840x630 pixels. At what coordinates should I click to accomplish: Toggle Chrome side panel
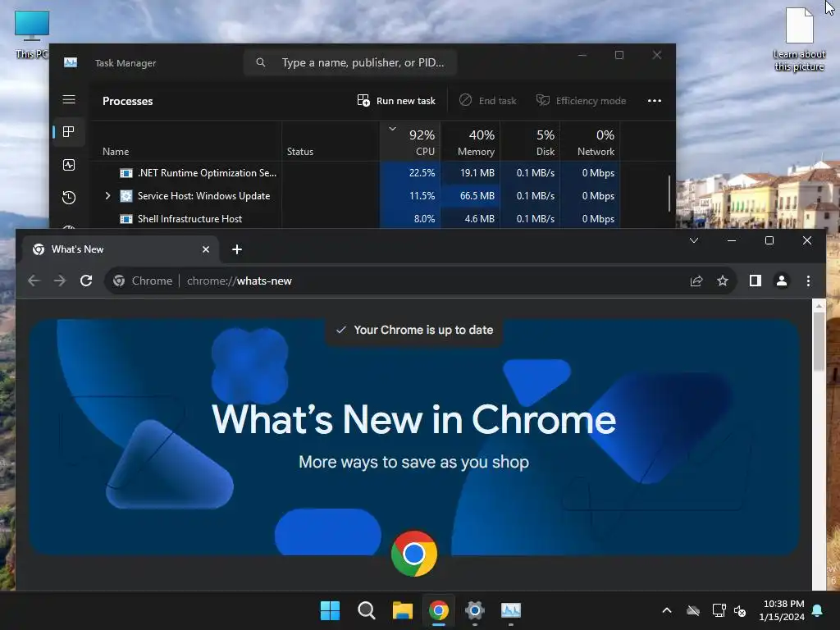[x=756, y=281]
